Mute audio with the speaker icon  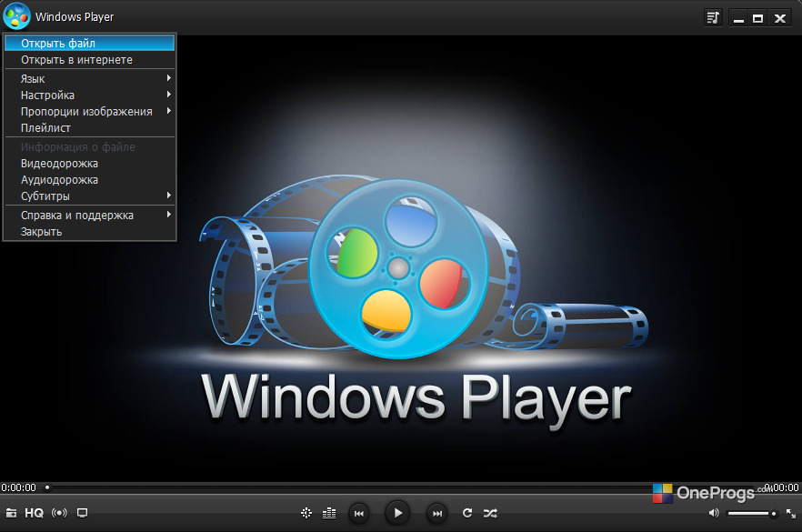tap(714, 513)
